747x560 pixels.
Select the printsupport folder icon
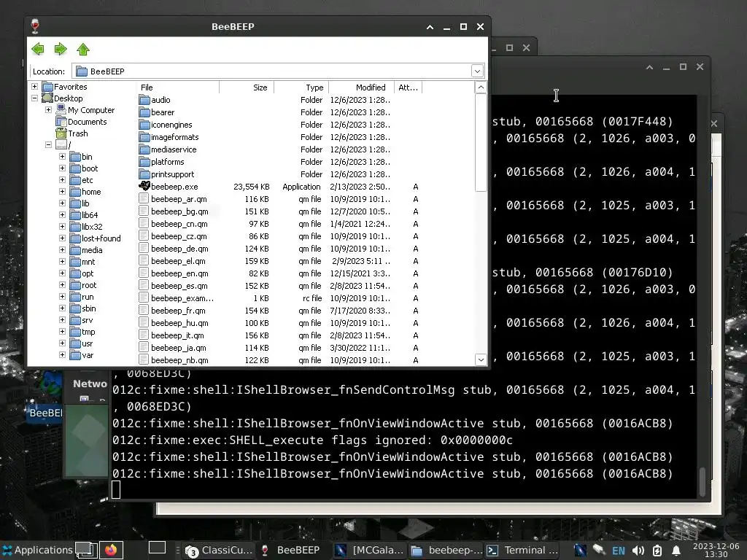pyautogui.click(x=144, y=174)
